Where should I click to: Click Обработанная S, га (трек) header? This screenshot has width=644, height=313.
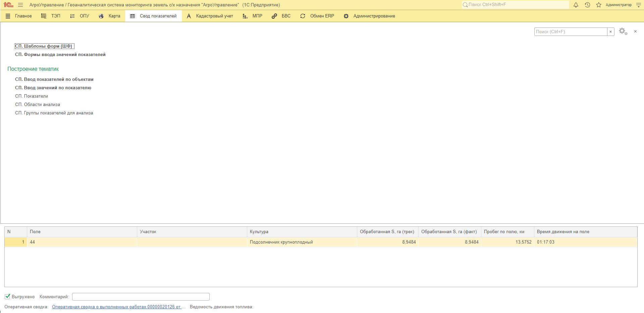click(387, 232)
